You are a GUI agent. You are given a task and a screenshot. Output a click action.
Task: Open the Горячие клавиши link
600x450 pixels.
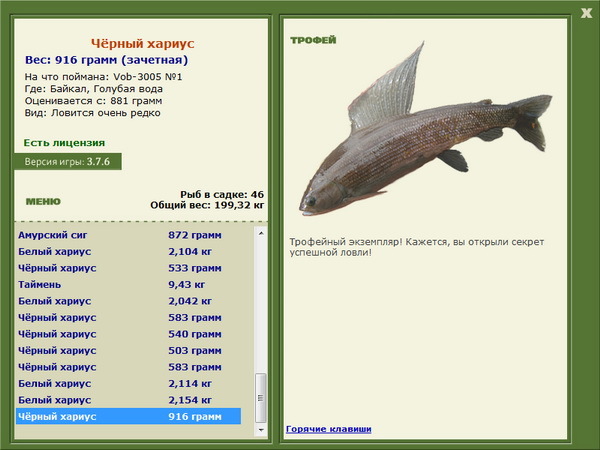(328, 429)
